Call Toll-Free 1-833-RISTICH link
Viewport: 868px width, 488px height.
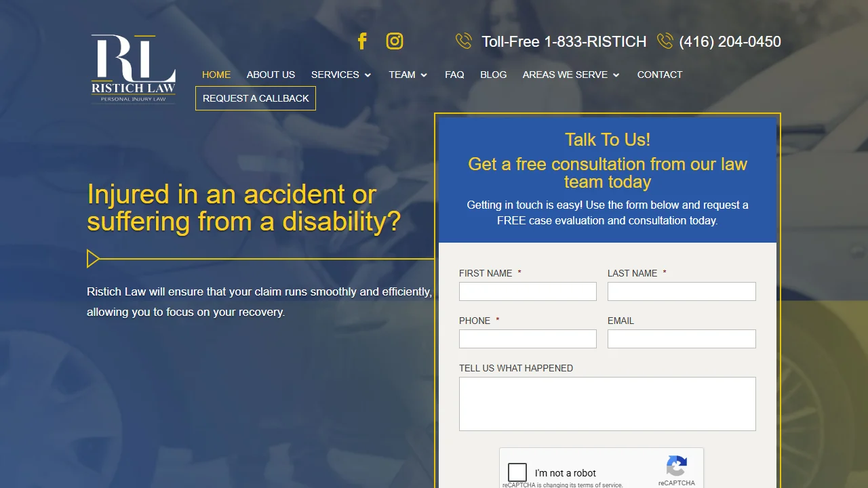click(x=564, y=41)
